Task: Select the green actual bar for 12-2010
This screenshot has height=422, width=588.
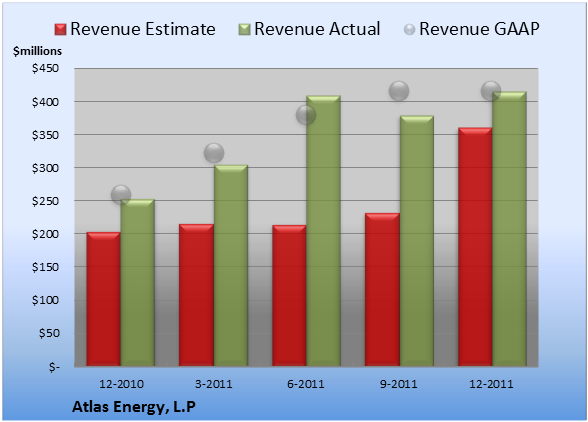Action: (138, 282)
